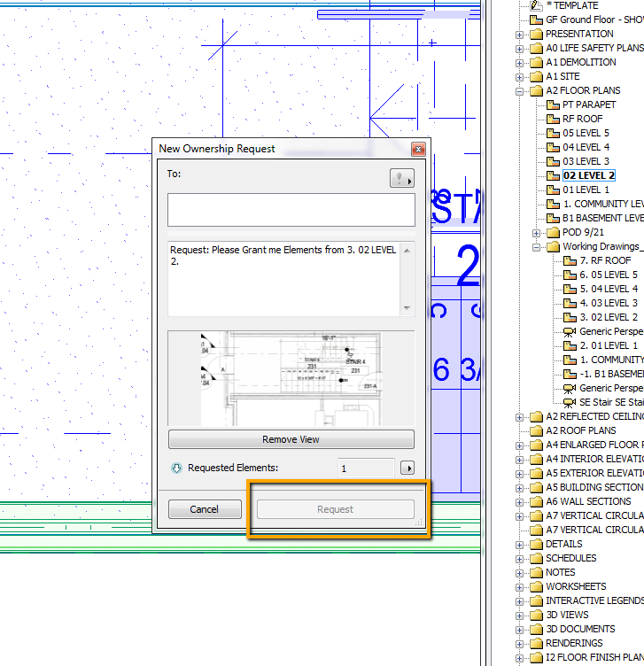
Task: Select the 05 LEVEL 5 view
Action: coord(586,133)
